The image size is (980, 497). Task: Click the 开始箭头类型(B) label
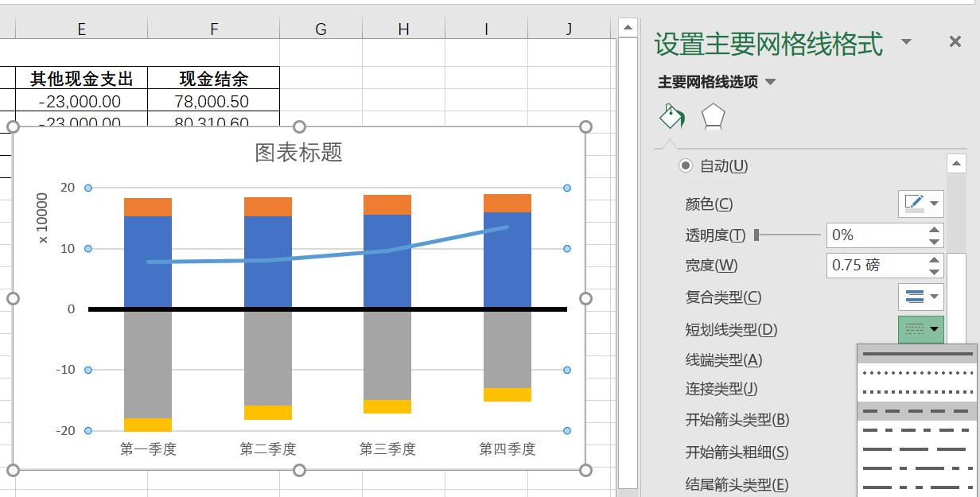coord(737,420)
